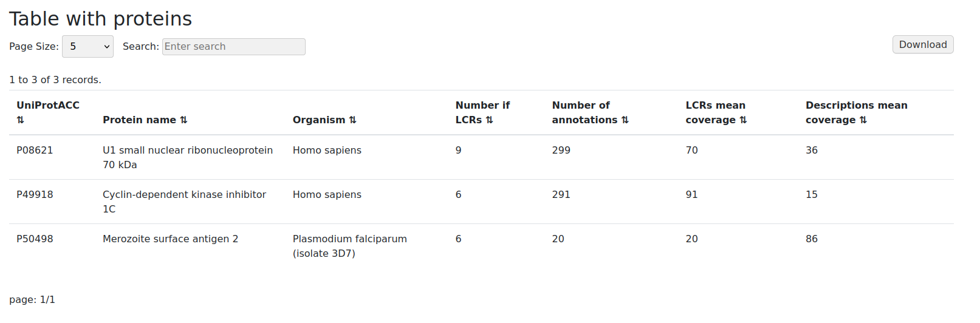This screenshot has height=323, width=980.
Task: Sort by UniProtACC column sort icon
Action: tap(21, 120)
